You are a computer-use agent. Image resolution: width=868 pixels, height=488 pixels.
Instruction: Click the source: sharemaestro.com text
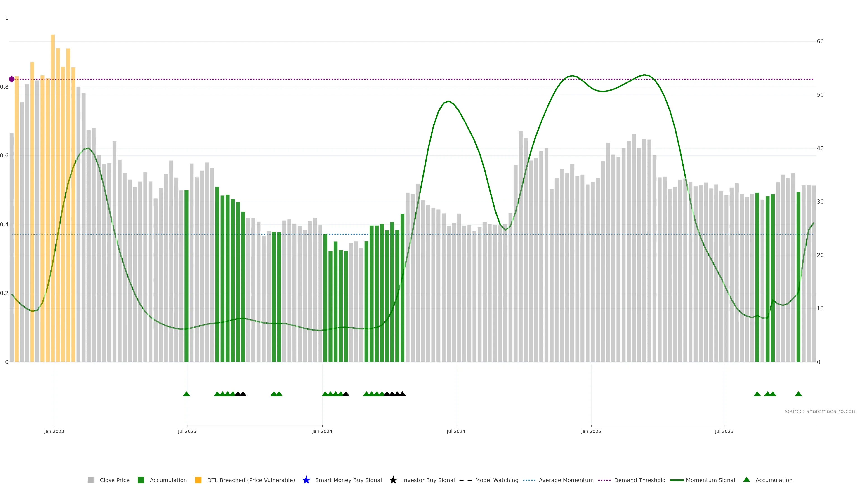coord(821,411)
